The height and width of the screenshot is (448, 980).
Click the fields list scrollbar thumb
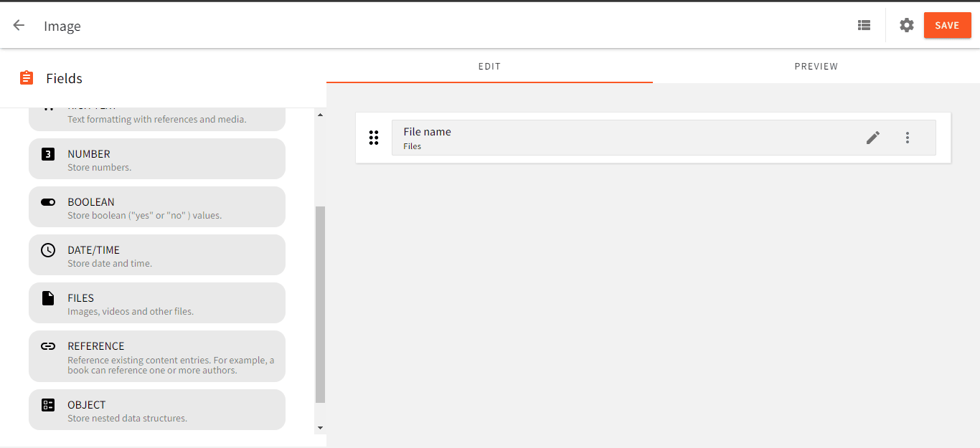[x=320, y=305]
